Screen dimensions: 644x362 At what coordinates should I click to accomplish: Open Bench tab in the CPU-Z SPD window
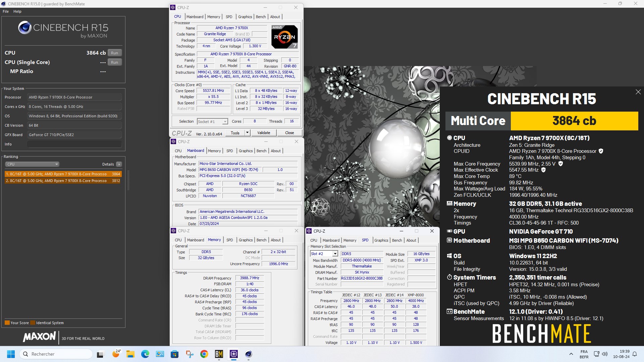[x=397, y=240]
